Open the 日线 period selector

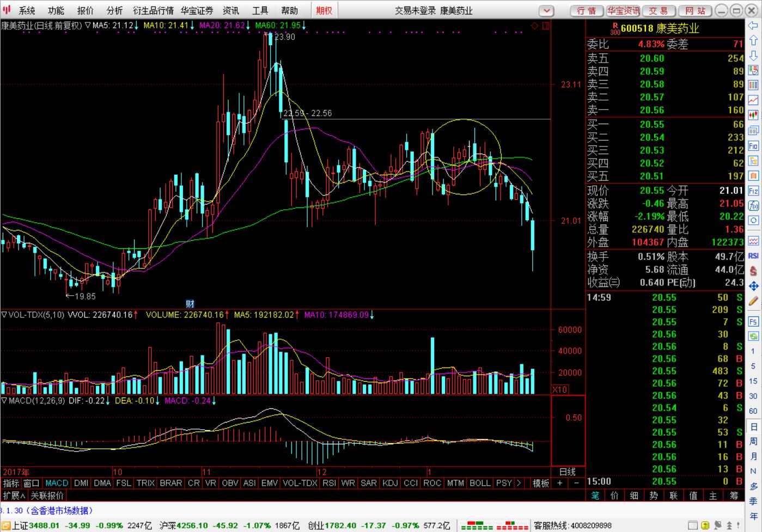point(568,472)
